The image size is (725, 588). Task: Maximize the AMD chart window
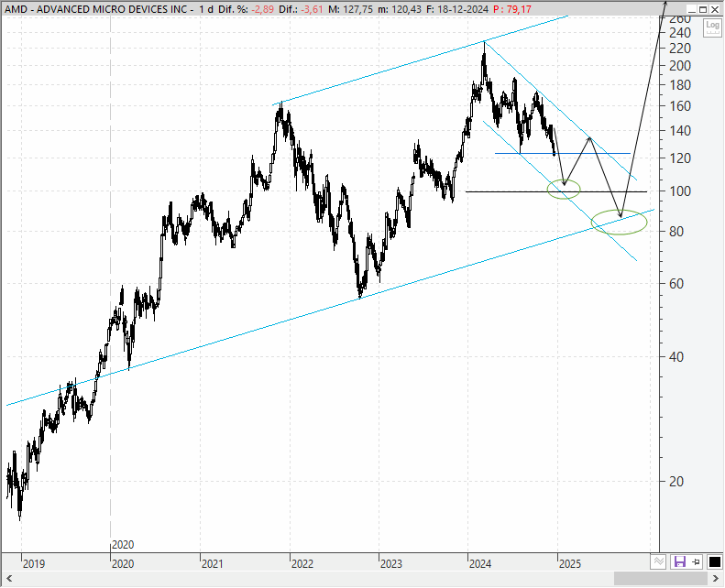703,9
